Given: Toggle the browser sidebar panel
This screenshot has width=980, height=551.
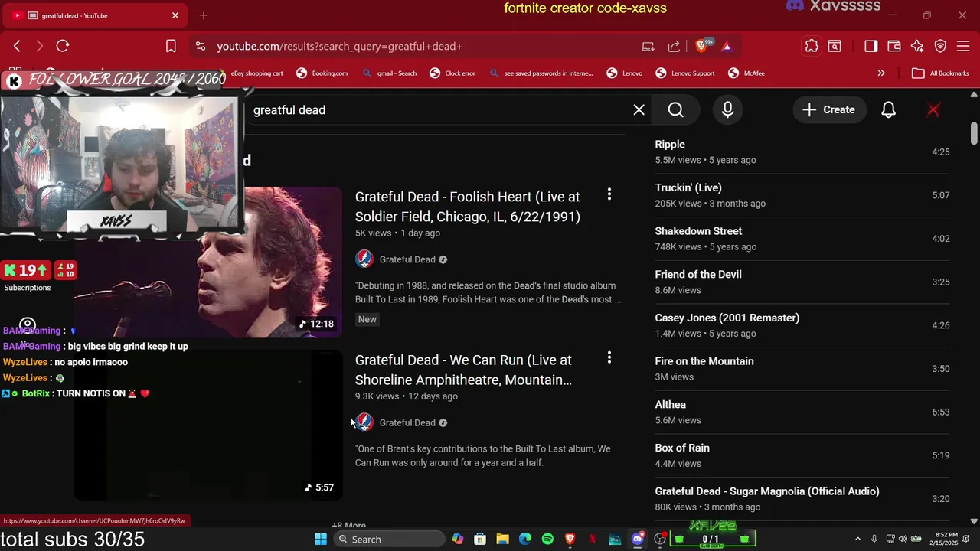Looking at the screenshot, I should 871,46.
